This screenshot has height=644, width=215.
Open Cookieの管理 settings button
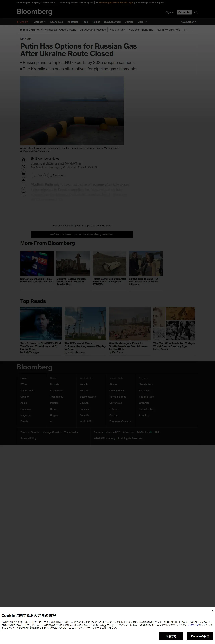point(200,636)
